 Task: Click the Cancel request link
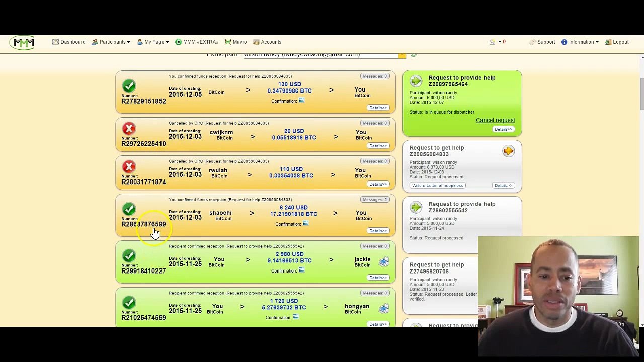click(496, 120)
